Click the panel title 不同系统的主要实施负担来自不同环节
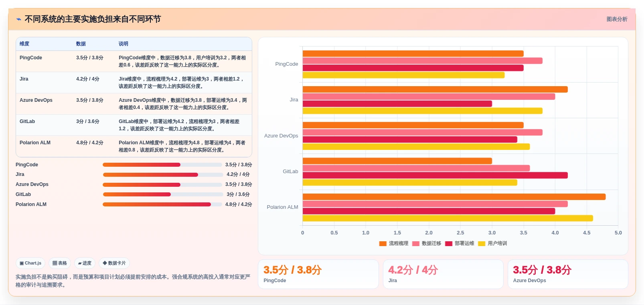 tap(93, 19)
